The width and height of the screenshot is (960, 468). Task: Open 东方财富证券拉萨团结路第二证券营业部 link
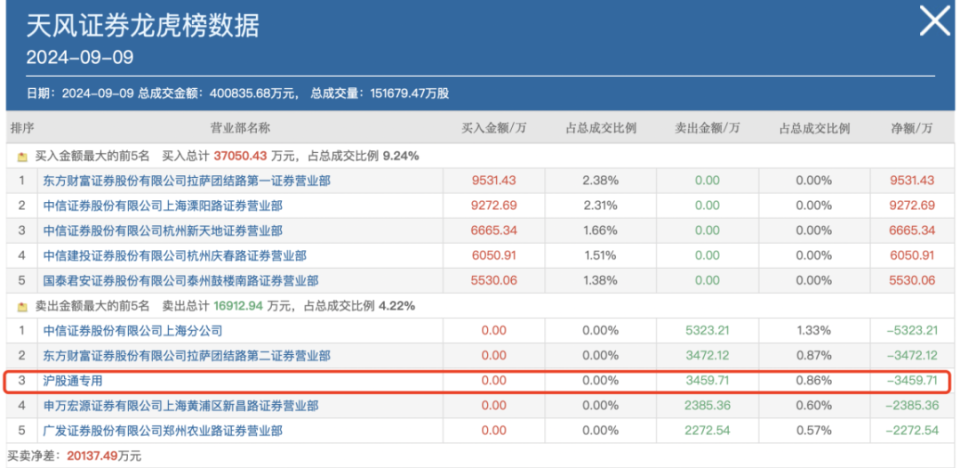point(187,356)
